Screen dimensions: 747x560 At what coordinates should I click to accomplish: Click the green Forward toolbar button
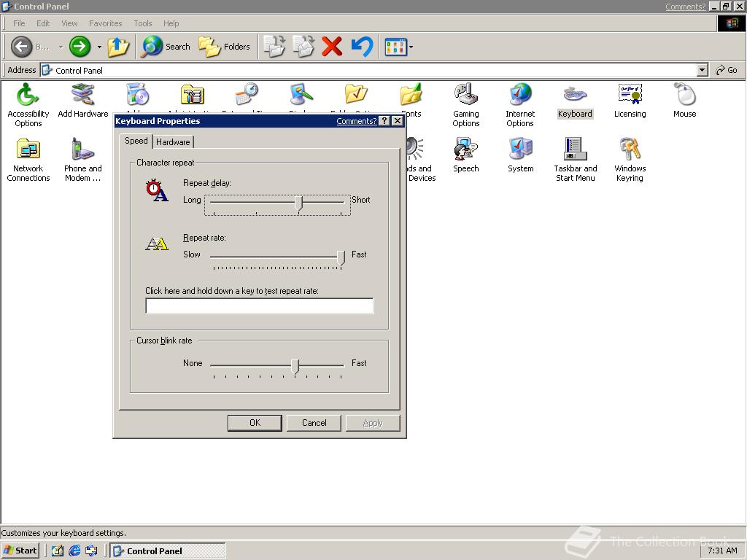(80, 46)
